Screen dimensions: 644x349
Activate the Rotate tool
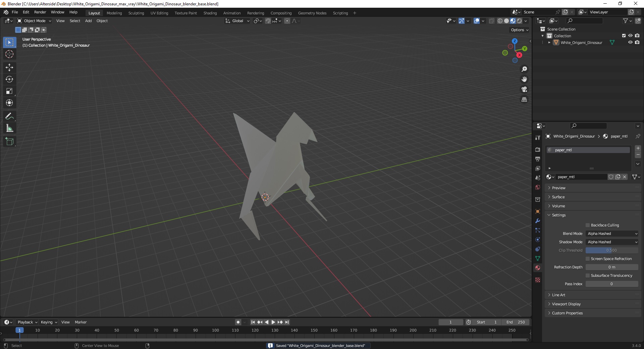[x=9, y=79]
